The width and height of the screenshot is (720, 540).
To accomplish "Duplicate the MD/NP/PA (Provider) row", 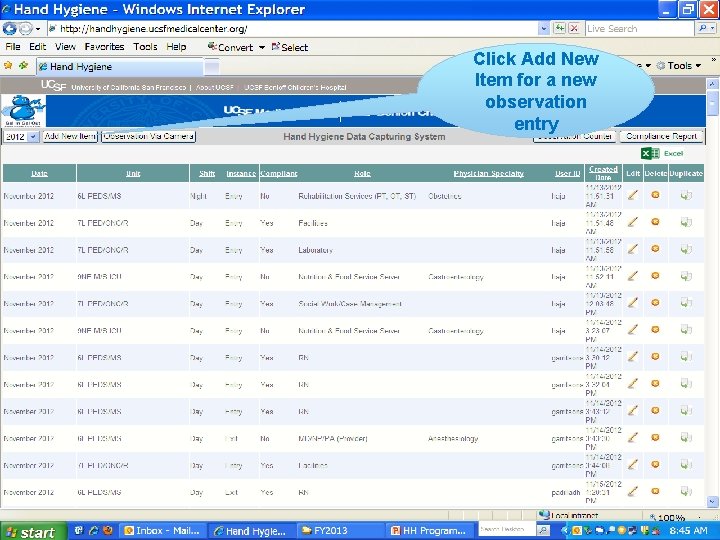I will pyautogui.click(x=686, y=438).
